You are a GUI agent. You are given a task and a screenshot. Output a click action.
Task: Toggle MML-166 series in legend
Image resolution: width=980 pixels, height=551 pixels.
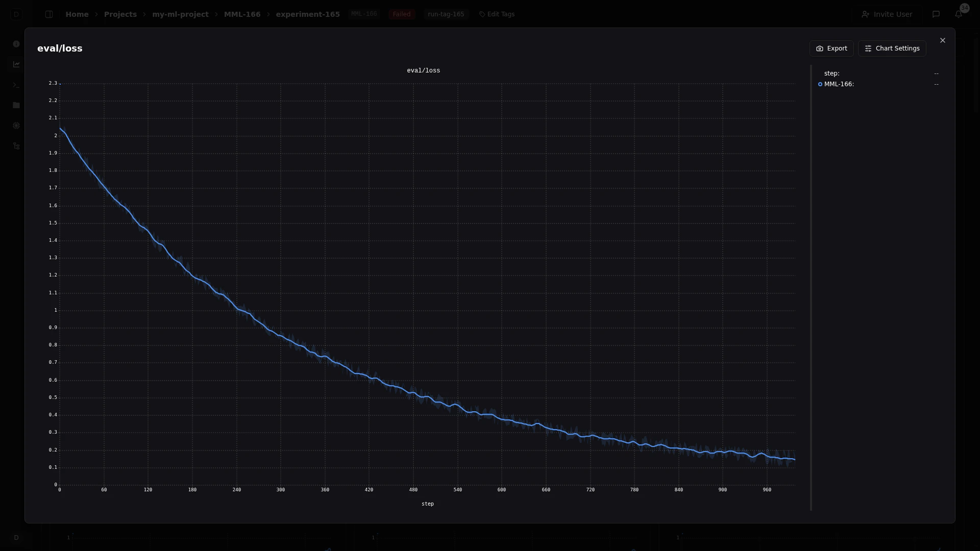coord(838,84)
